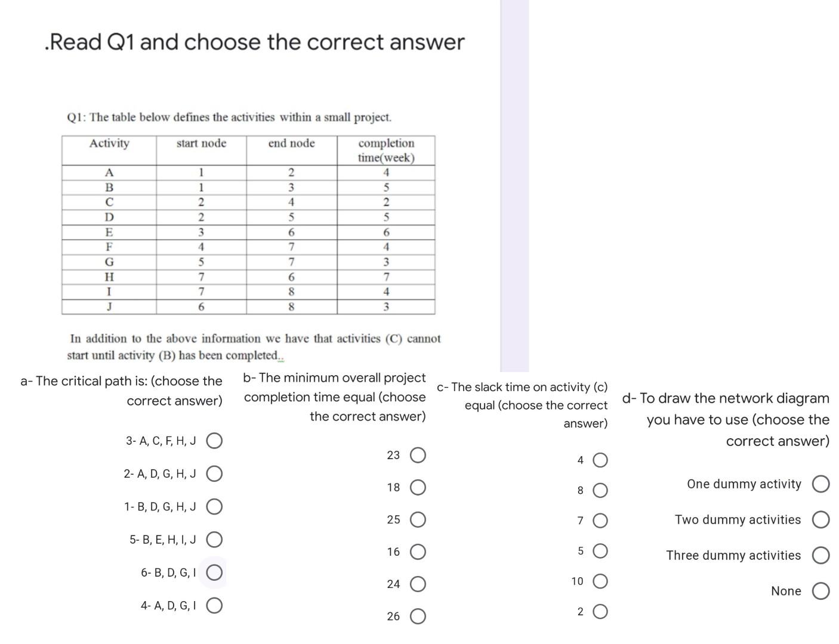Select slack time answer 4
The width and height of the screenshot is (839, 644).
point(600,460)
